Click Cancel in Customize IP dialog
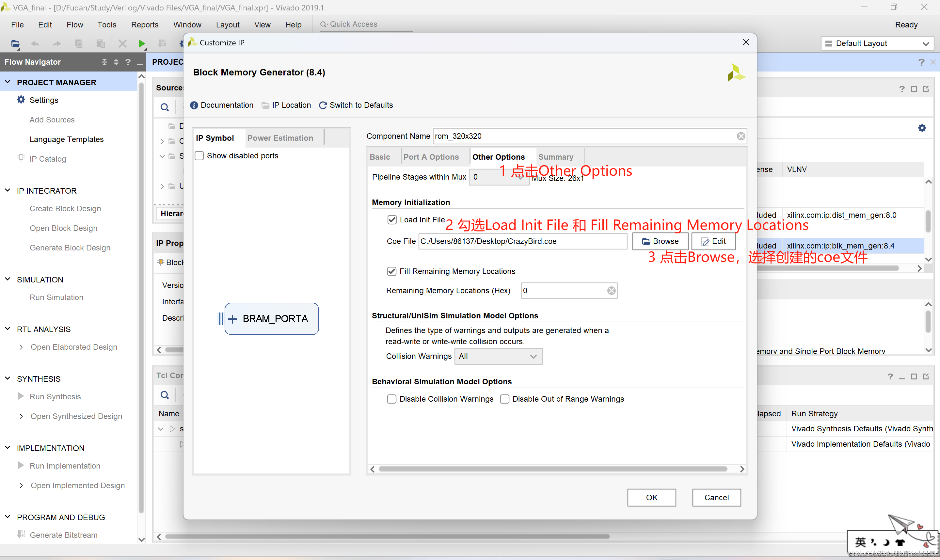The image size is (940, 560). [716, 497]
